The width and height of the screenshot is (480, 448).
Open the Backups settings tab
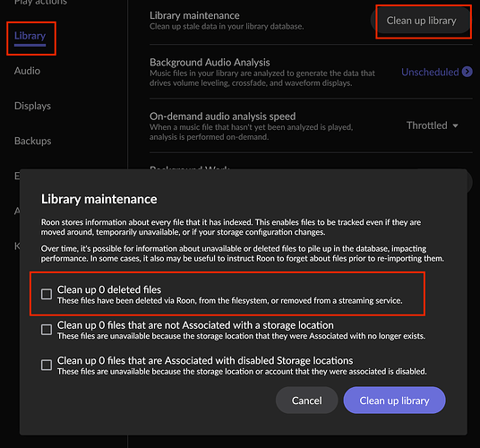(33, 141)
